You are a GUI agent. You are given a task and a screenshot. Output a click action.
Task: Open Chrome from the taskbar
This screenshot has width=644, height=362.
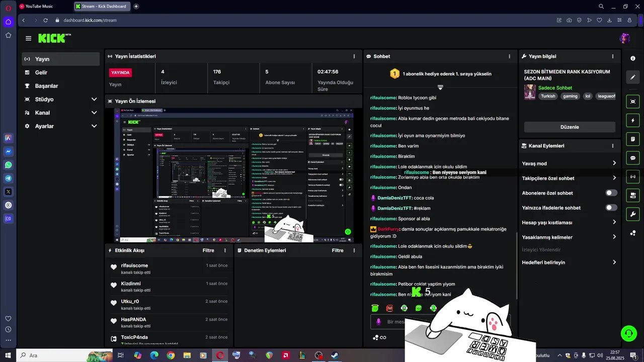(171, 355)
